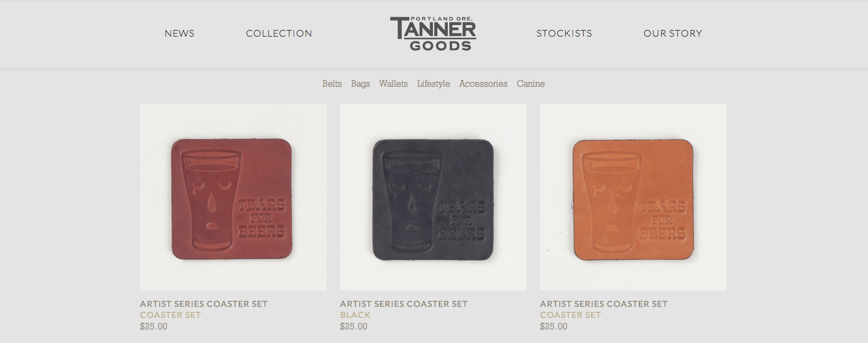Go to Stockists page
The width and height of the screenshot is (868, 343).
tap(564, 34)
